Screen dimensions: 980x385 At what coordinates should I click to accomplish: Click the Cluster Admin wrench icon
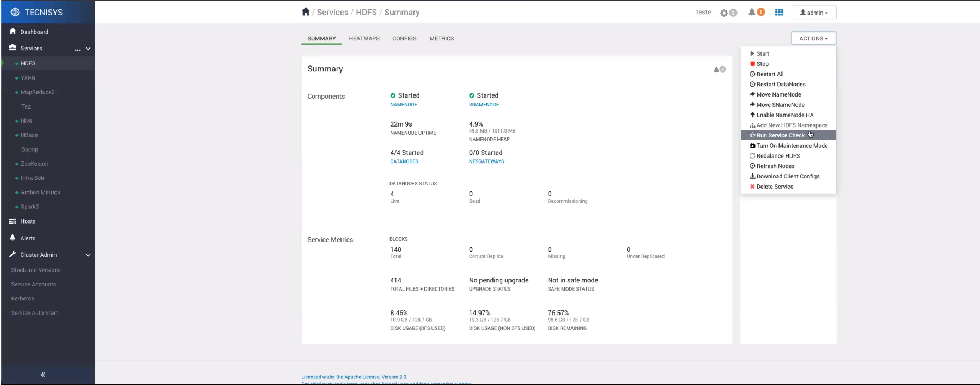(x=13, y=255)
